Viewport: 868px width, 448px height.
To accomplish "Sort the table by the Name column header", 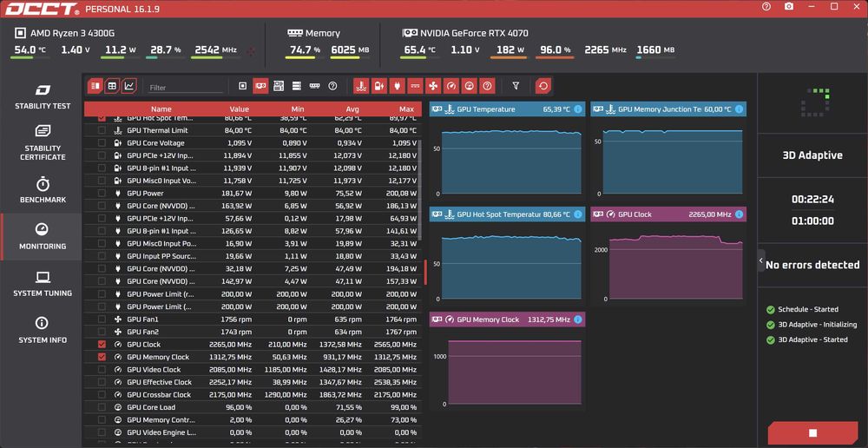I will pos(161,109).
